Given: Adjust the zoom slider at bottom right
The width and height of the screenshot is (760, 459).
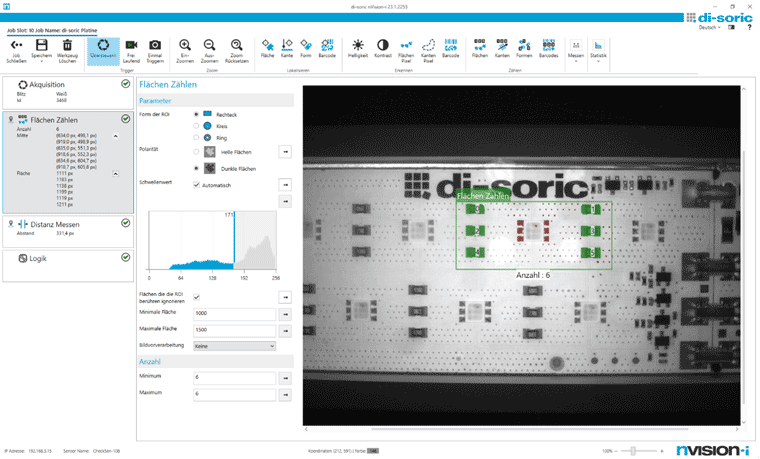Looking at the screenshot, I should tap(633, 451).
